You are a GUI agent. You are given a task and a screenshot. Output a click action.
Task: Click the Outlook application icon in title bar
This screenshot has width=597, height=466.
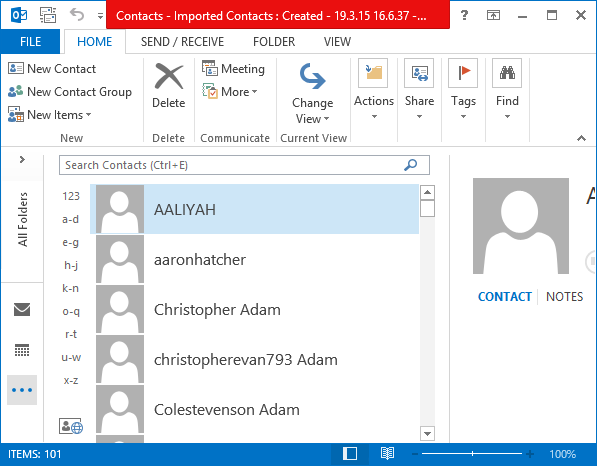(x=19, y=15)
